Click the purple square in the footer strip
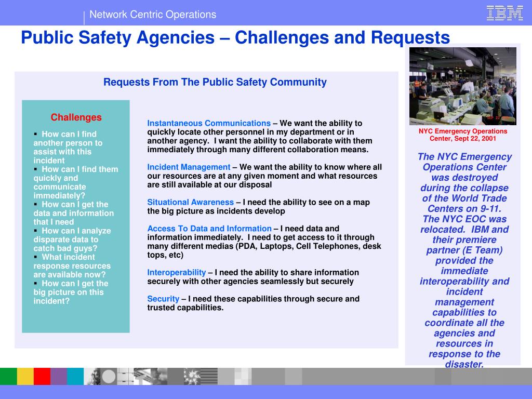 59,376
